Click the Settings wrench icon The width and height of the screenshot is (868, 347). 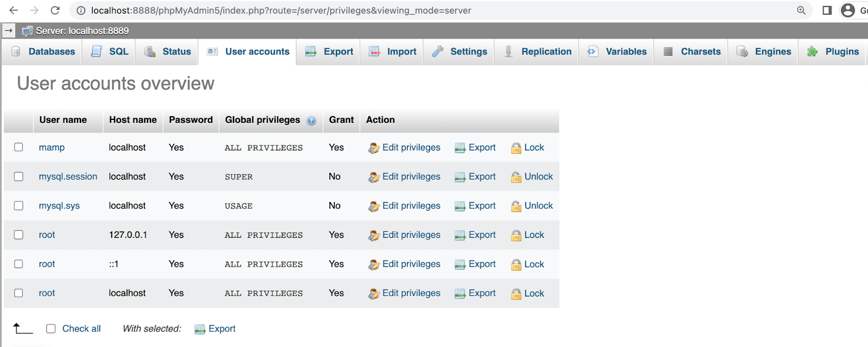coord(438,52)
